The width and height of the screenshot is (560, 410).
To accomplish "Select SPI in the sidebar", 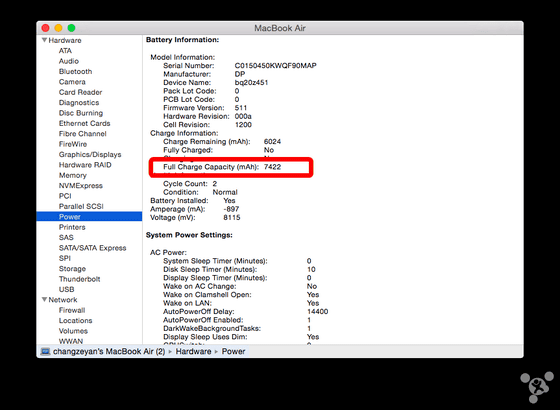I will 65,258.
